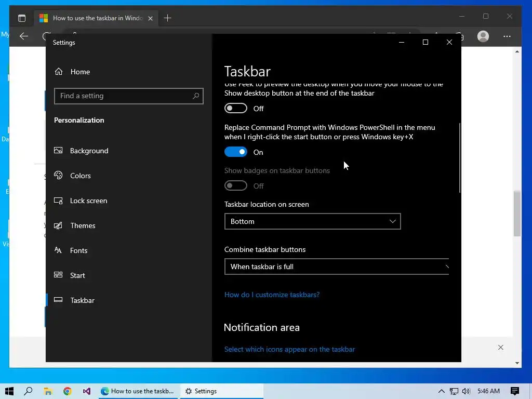Click the 5:46 AM clock

(x=488, y=391)
